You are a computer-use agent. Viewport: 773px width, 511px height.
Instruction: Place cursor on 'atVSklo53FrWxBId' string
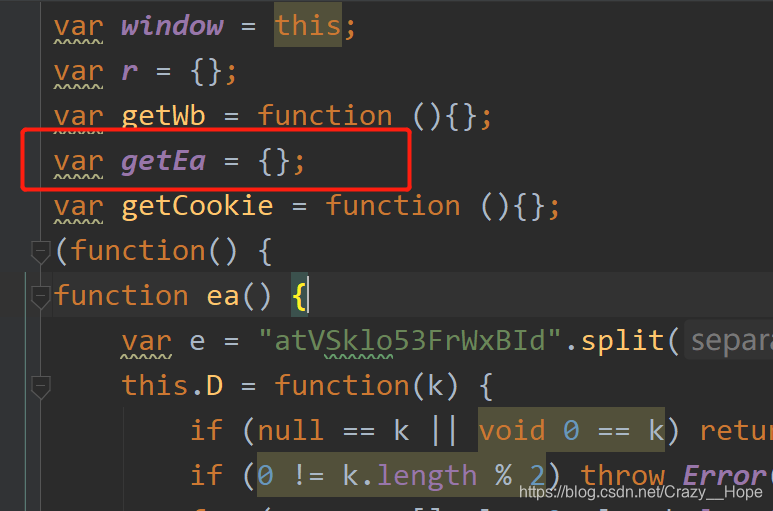tap(410, 341)
